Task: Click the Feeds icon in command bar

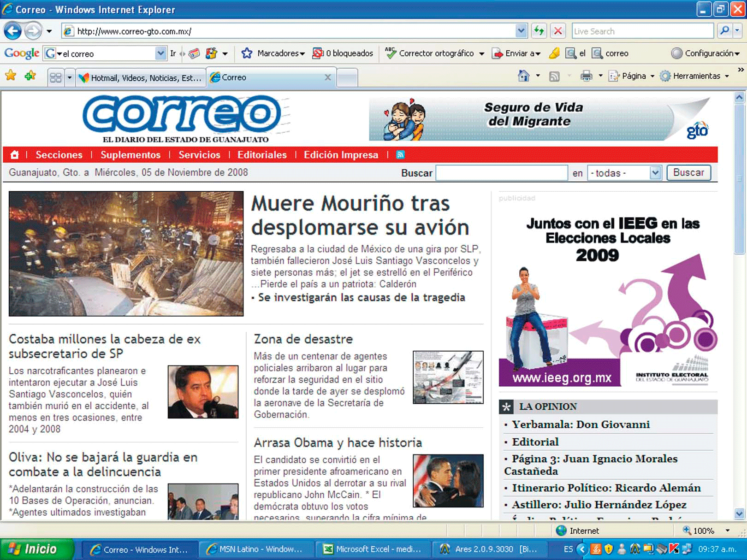Action: click(x=554, y=76)
